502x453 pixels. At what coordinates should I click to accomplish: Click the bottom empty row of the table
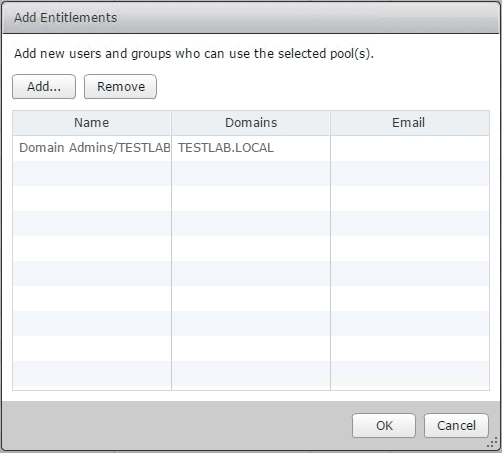pyautogui.click(x=251, y=373)
